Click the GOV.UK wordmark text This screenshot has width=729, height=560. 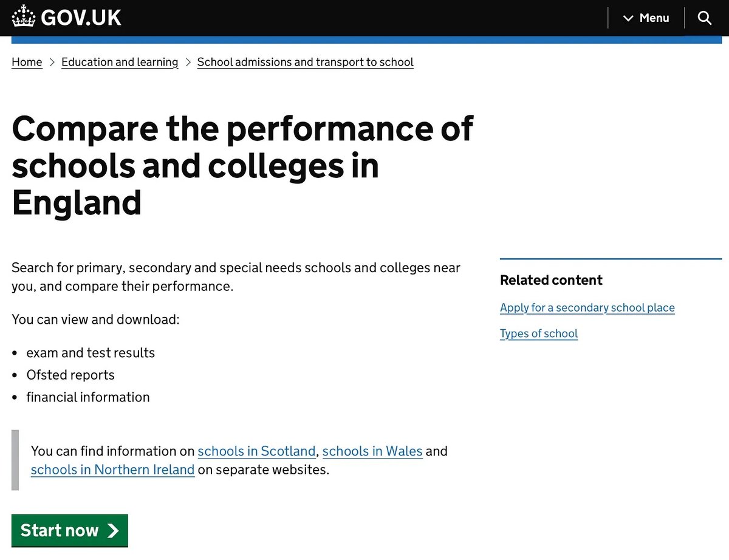coord(81,18)
